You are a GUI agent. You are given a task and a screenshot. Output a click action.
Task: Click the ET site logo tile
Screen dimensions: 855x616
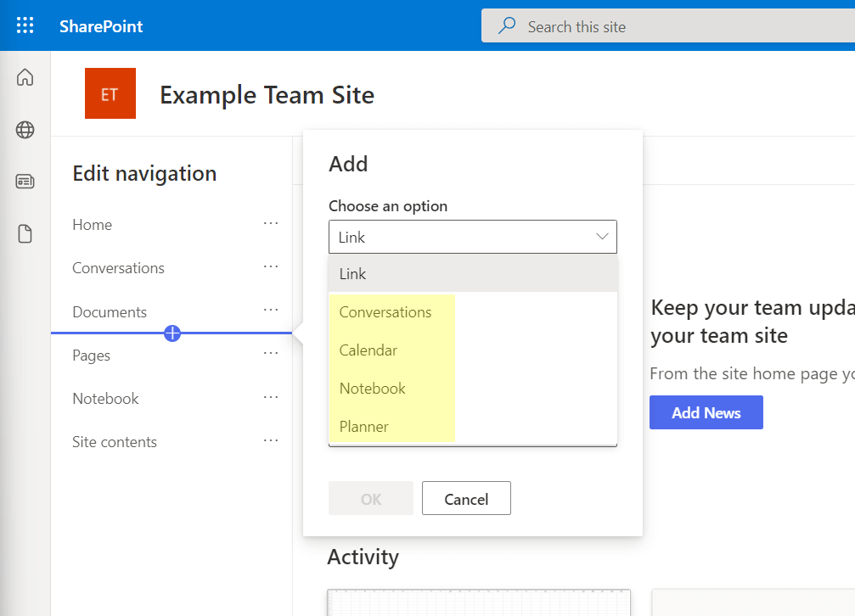tap(110, 93)
